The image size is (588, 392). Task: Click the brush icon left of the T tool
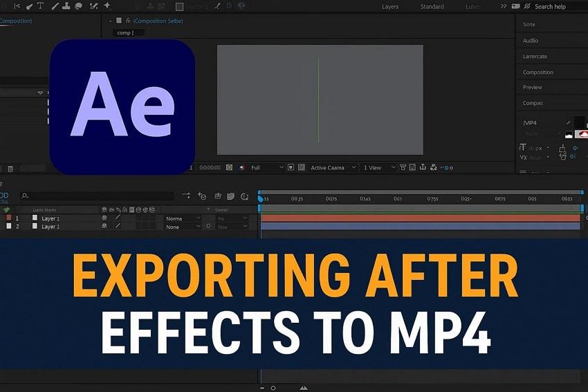30,6
